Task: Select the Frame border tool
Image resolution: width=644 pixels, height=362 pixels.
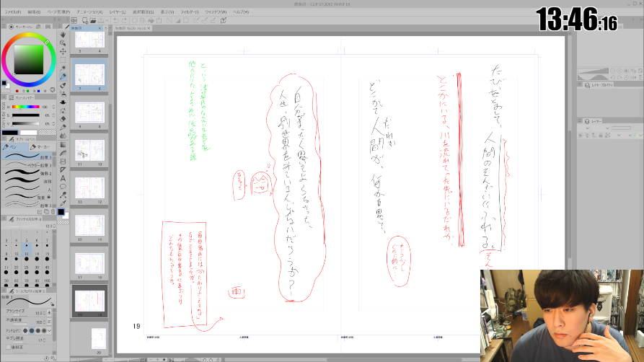Action: click(63, 162)
